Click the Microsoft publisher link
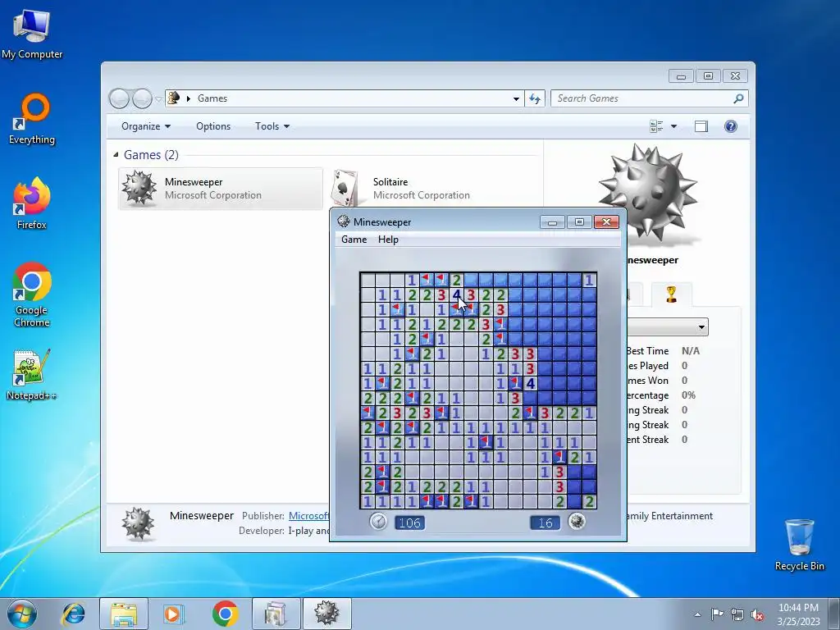 tap(308, 515)
